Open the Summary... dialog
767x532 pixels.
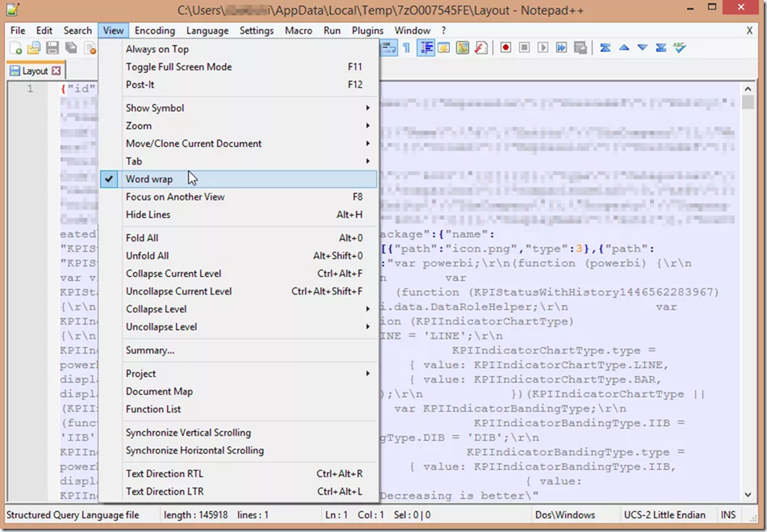[x=239, y=350]
